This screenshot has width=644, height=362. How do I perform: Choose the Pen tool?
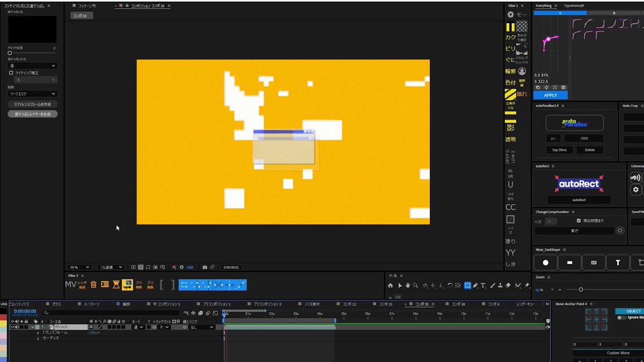pyautogui.click(x=475, y=285)
